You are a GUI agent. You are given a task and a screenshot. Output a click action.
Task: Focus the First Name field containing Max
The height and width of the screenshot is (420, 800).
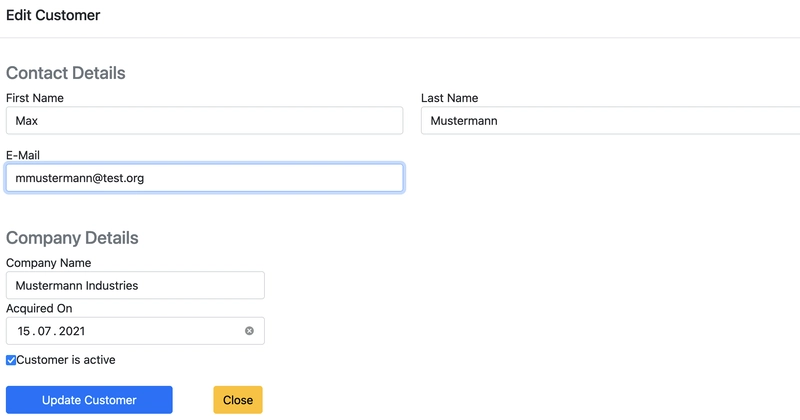tap(205, 120)
